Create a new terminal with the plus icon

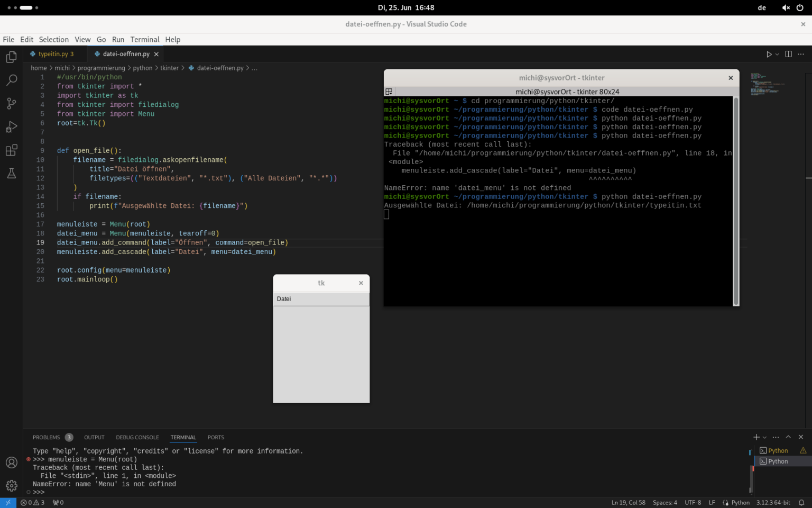point(755,437)
